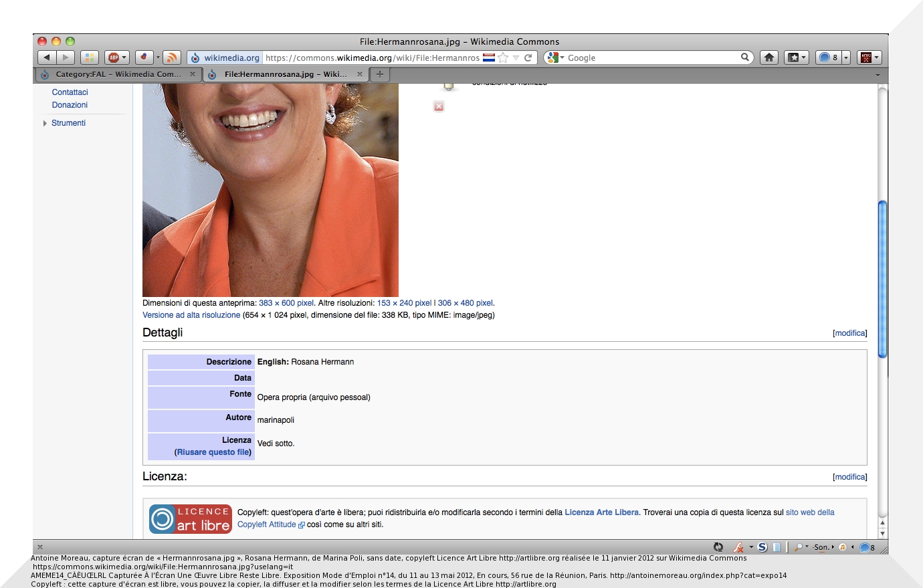Bookmark this page with the star icon
The width and height of the screenshot is (923, 588).
click(x=503, y=58)
